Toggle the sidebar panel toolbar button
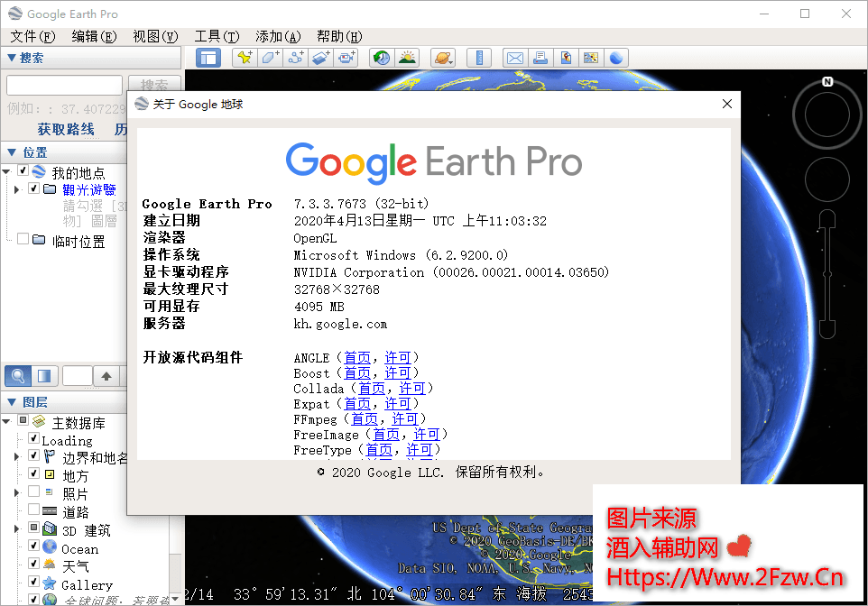This screenshot has height=606, width=868. (x=208, y=58)
